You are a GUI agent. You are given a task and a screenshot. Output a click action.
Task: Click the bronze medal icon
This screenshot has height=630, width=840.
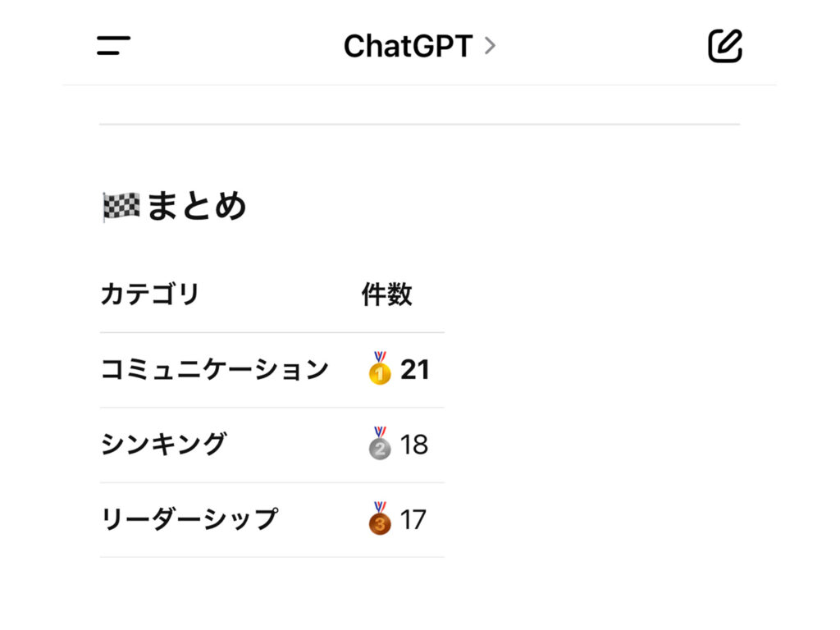click(380, 518)
